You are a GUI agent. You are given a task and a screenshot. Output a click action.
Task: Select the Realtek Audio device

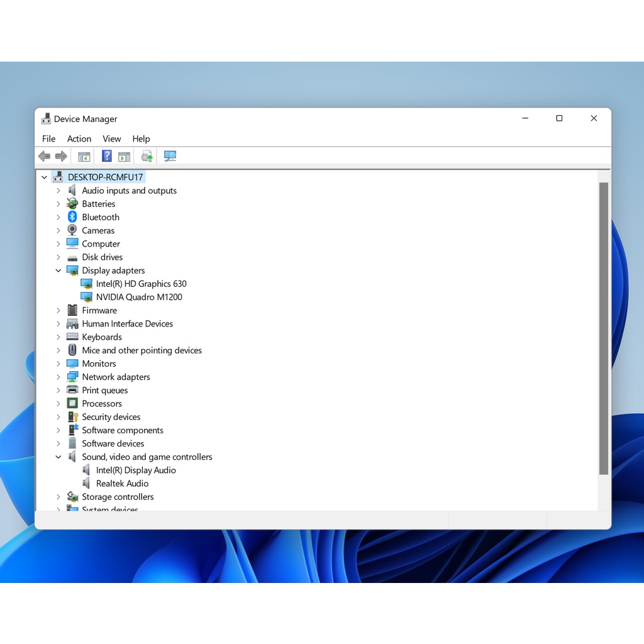point(122,484)
